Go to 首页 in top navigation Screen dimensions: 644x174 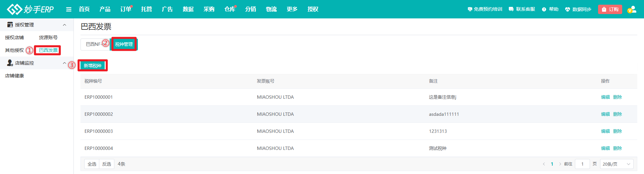click(x=84, y=9)
